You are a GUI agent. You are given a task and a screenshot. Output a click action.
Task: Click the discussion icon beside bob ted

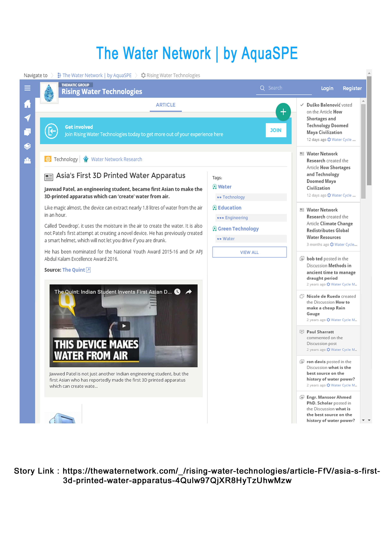point(302,259)
